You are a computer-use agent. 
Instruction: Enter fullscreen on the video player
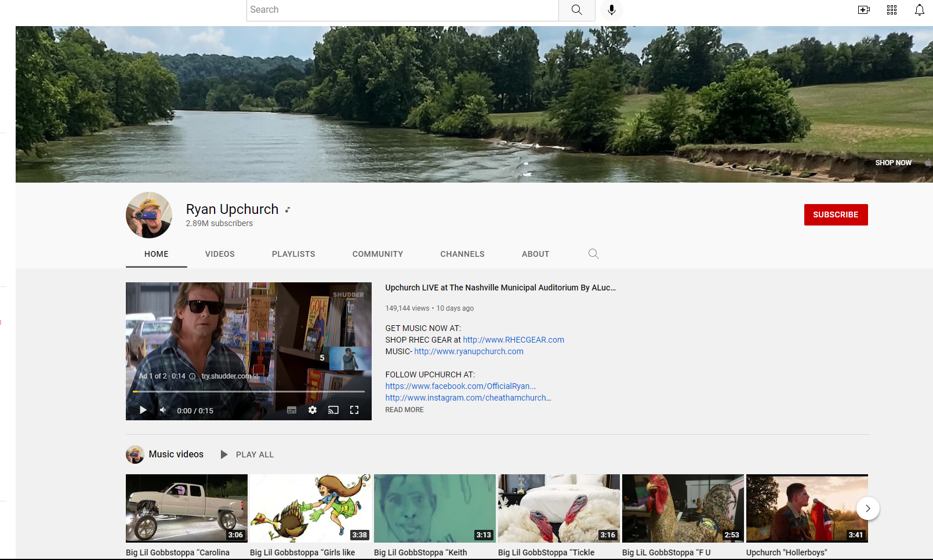354,410
